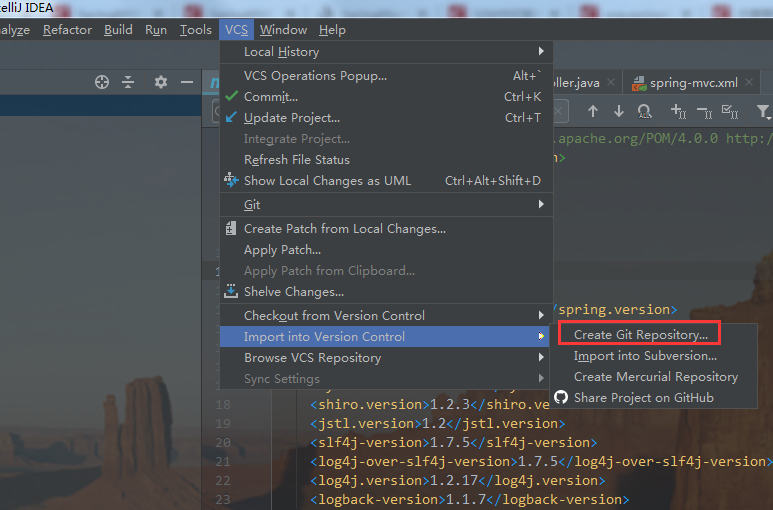Open Checkout from Version Control entry
This screenshot has height=510, width=773.
[386, 315]
